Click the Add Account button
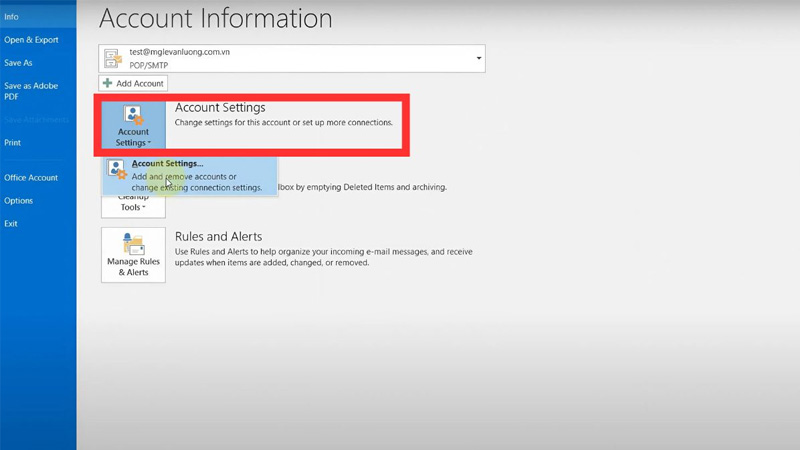 [133, 83]
